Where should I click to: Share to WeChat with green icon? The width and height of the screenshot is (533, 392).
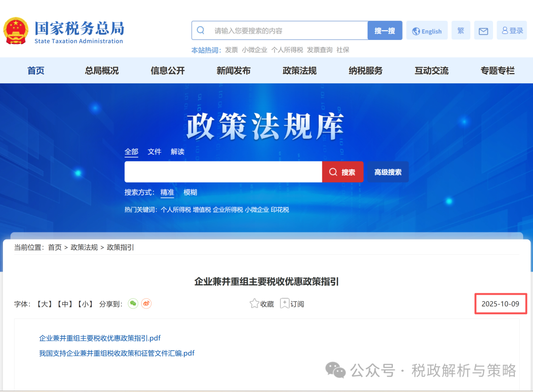pyautogui.click(x=133, y=304)
